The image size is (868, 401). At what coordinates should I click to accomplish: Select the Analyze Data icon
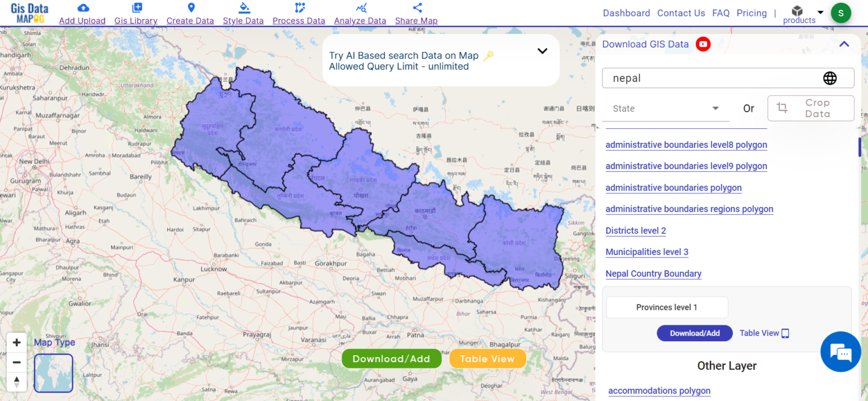(x=360, y=8)
